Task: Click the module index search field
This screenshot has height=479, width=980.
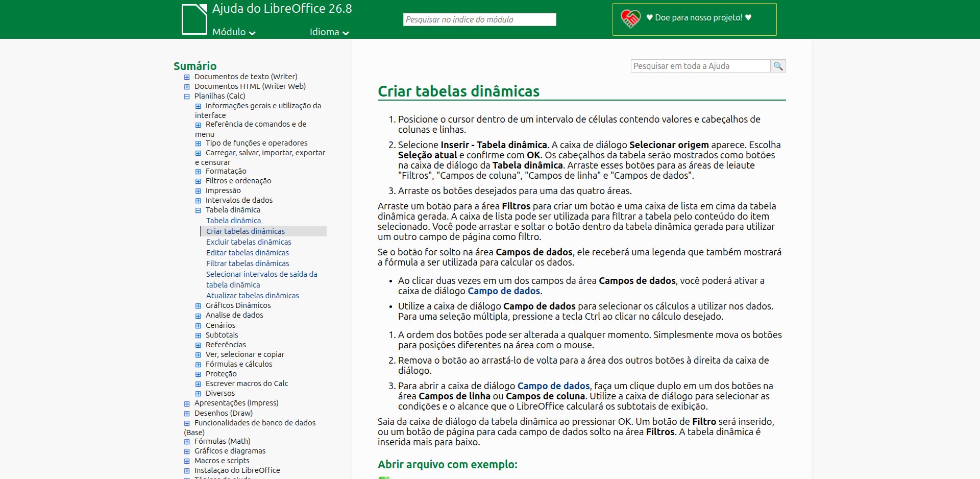Action: pos(479,19)
